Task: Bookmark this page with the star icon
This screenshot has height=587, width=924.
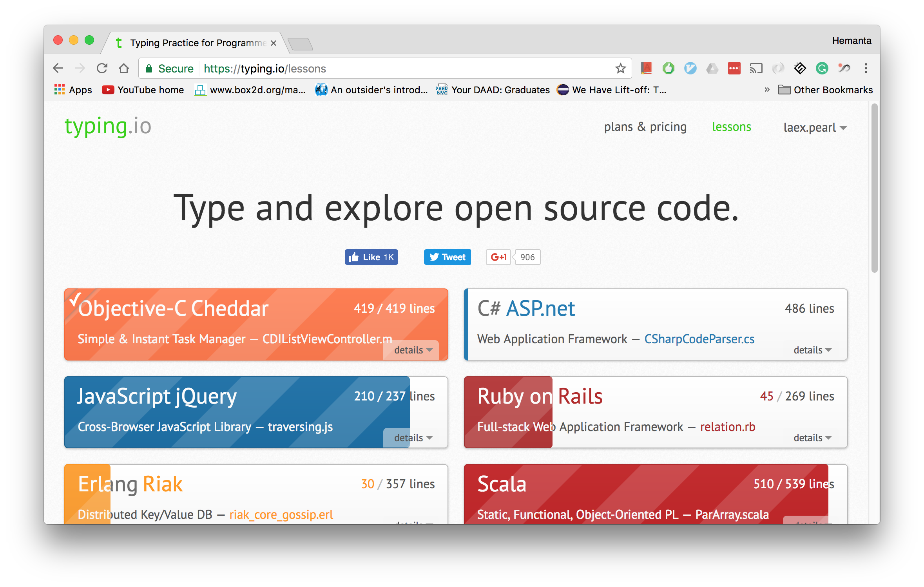Action: pos(620,69)
